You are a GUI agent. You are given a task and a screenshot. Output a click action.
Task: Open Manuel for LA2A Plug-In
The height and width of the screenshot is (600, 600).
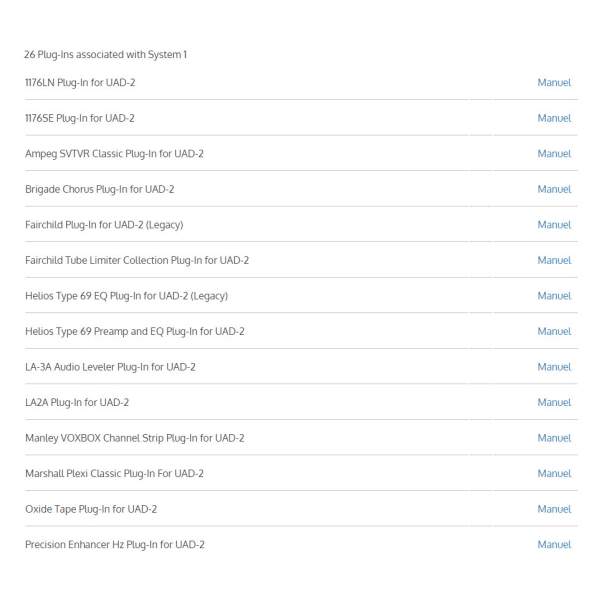[554, 403]
